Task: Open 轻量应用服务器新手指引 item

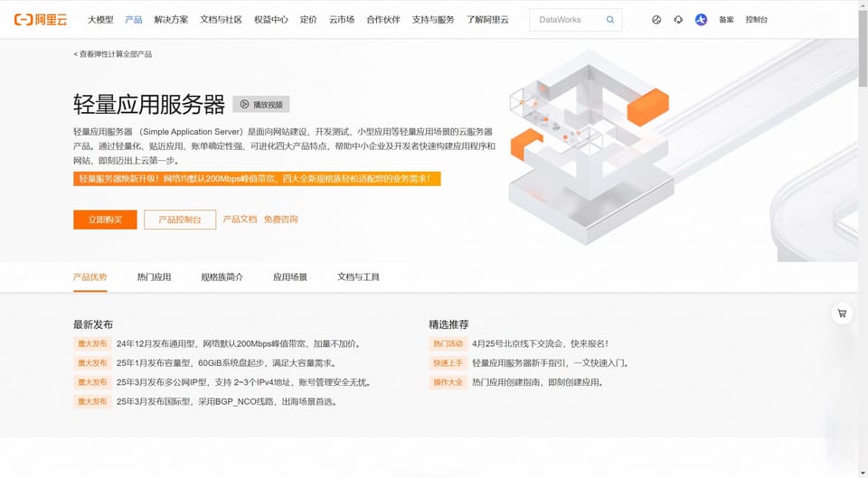Action: (x=551, y=363)
